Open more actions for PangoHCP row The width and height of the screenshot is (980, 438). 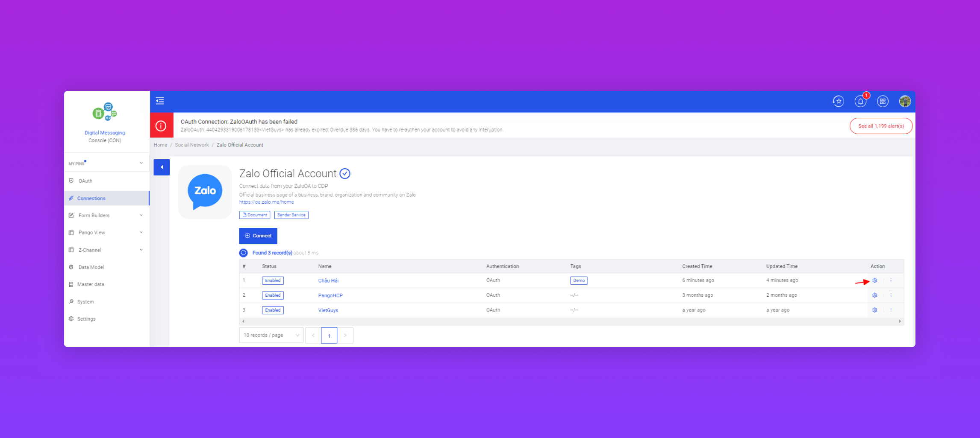[x=891, y=295]
